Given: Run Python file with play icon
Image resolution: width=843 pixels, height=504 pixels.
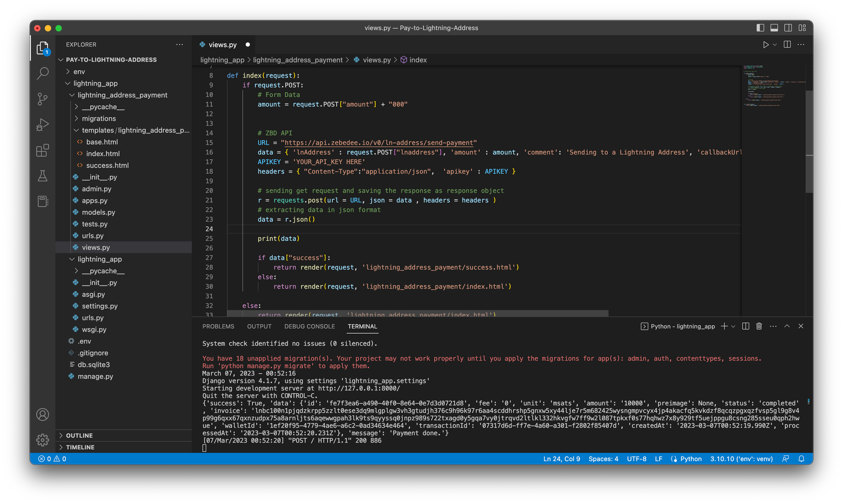Looking at the screenshot, I should coord(765,45).
